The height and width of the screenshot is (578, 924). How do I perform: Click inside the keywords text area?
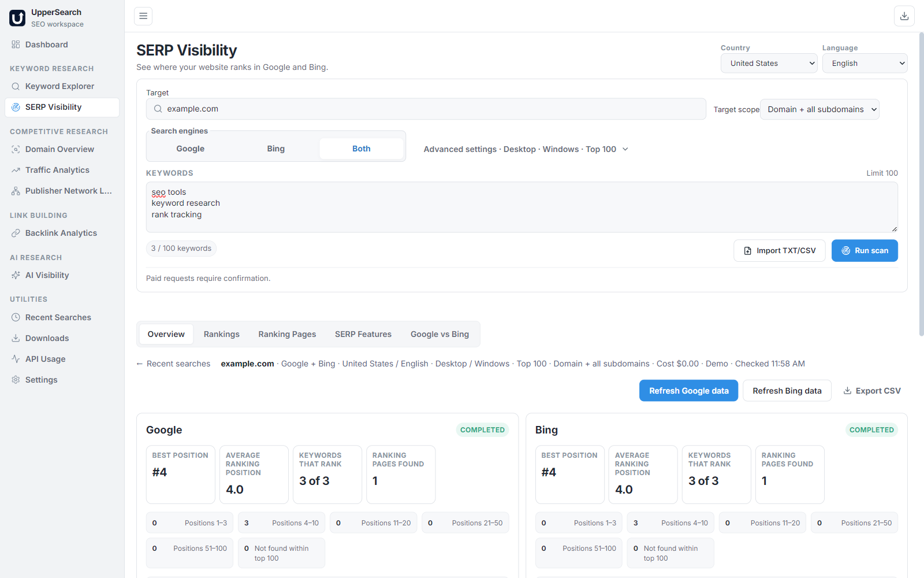tap(522, 207)
